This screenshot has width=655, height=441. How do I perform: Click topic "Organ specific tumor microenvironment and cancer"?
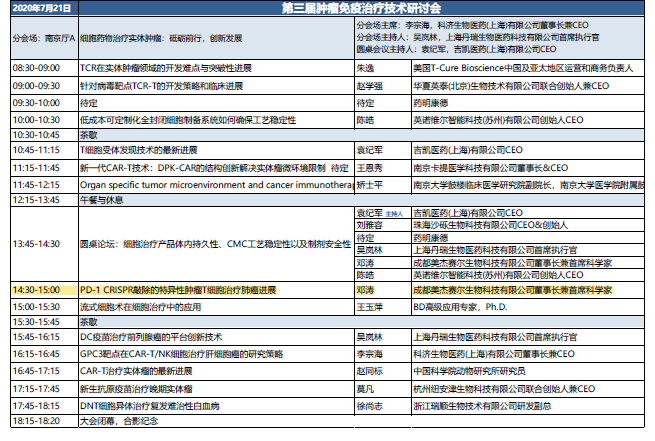(187, 185)
